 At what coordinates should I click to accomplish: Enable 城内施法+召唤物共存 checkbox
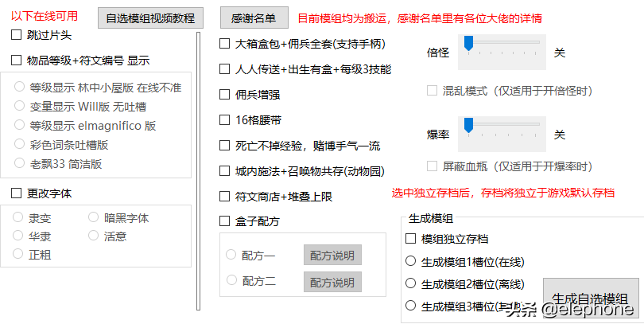point(225,170)
